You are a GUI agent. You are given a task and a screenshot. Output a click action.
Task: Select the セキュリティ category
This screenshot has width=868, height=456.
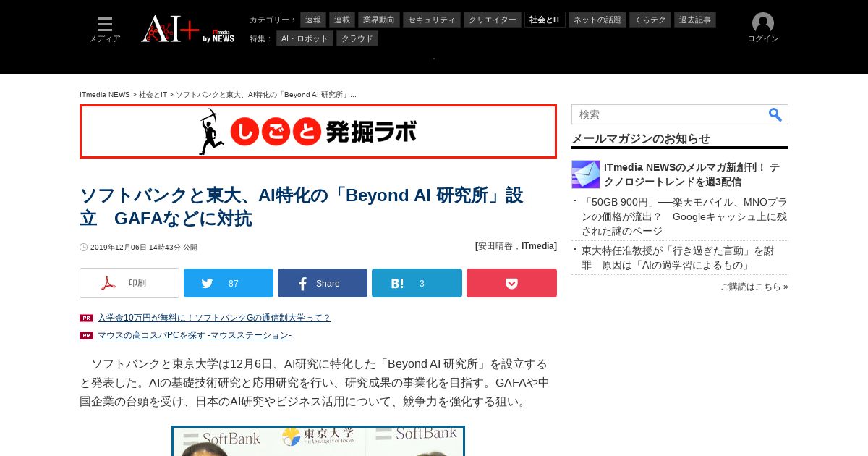pos(432,20)
